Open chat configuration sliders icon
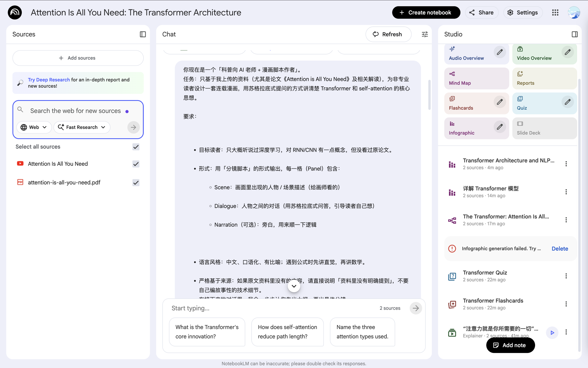 [x=425, y=34]
